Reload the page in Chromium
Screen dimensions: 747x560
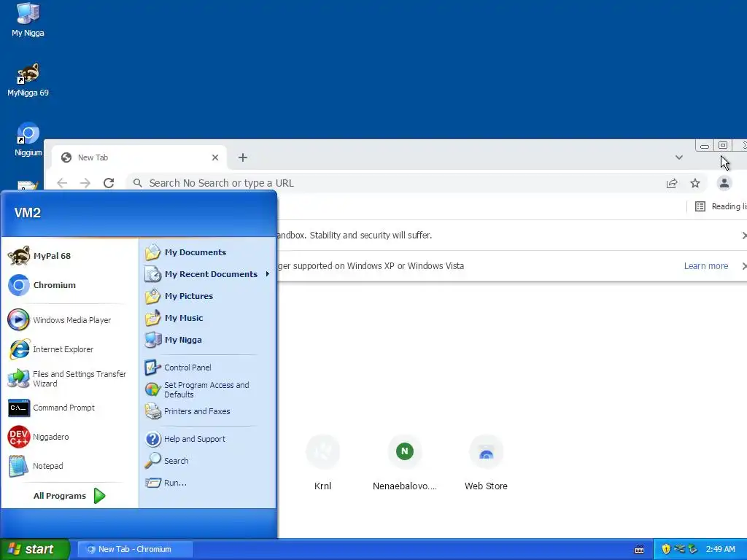(x=109, y=183)
